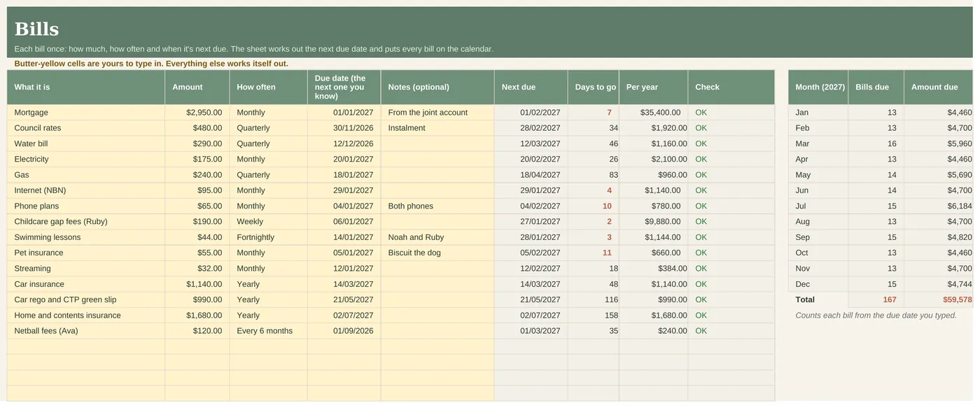This screenshot has height=408, width=980.
Task: Select the Electricity amount $175.00
Action: point(197,159)
